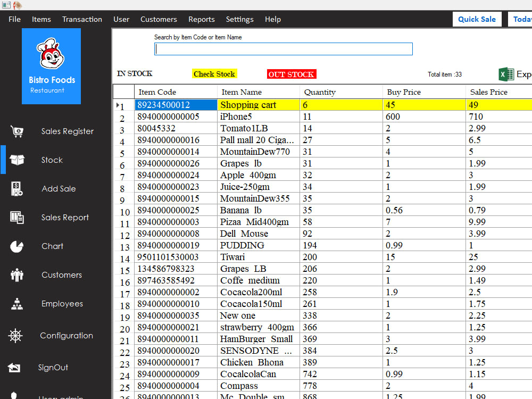Open Add Sale from the sidebar

coord(16,189)
